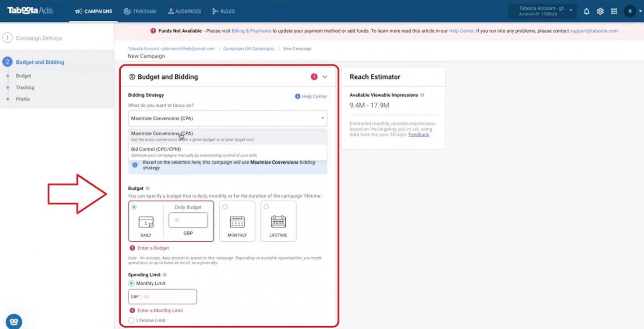Screen dimensions: 644x329
Task: Click the support@taboola.com email link
Action: (594, 31)
